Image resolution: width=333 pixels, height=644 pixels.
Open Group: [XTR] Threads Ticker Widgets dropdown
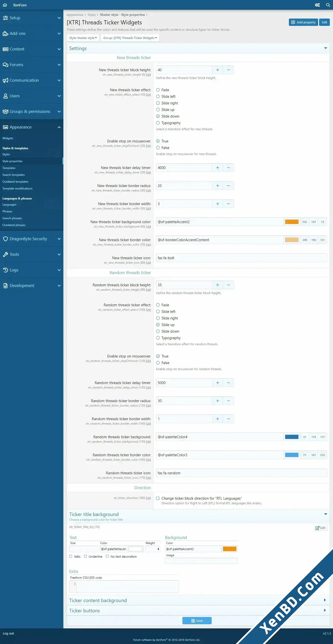point(130,38)
